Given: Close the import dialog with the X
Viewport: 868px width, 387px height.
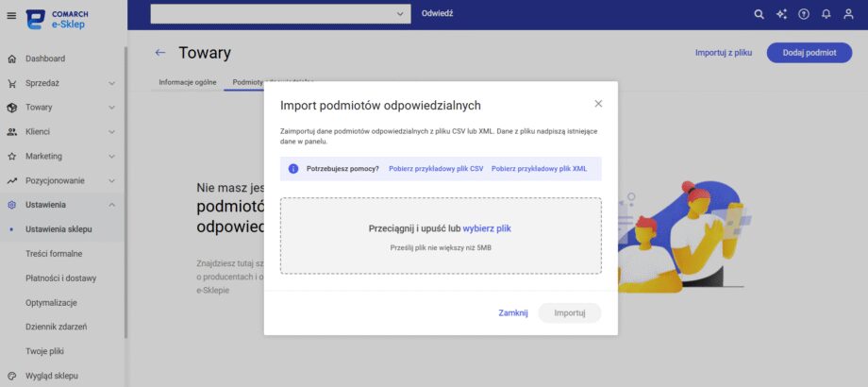Looking at the screenshot, I should pyautogui.click(x=598, y=104).
